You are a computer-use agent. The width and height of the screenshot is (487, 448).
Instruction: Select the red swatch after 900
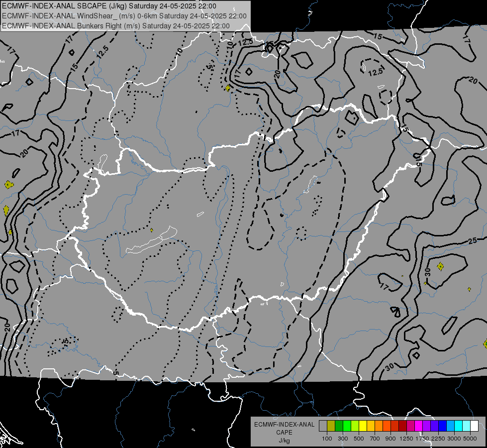click(395, 426)
